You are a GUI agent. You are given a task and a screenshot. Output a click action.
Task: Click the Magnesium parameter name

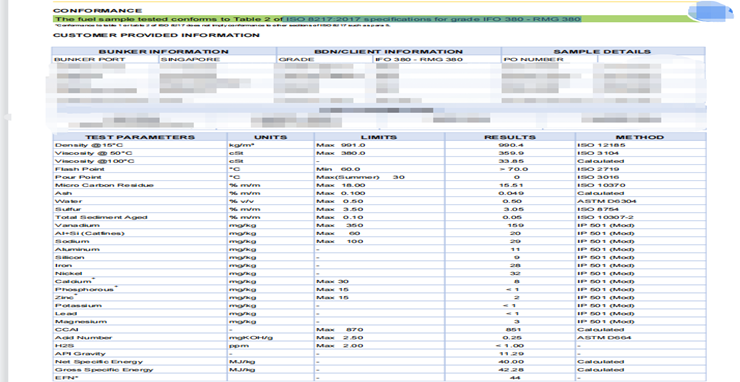81,322
